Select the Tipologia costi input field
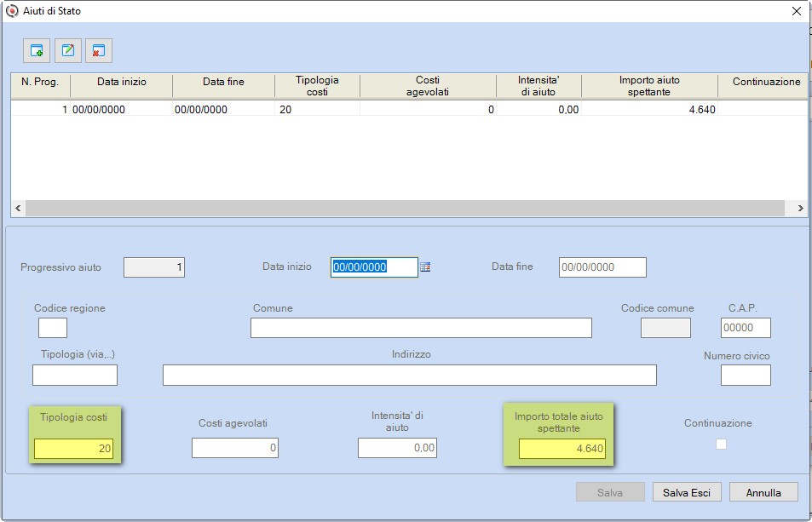The width and height of the screenshot is (812, 522). click(x=73, y=449)
